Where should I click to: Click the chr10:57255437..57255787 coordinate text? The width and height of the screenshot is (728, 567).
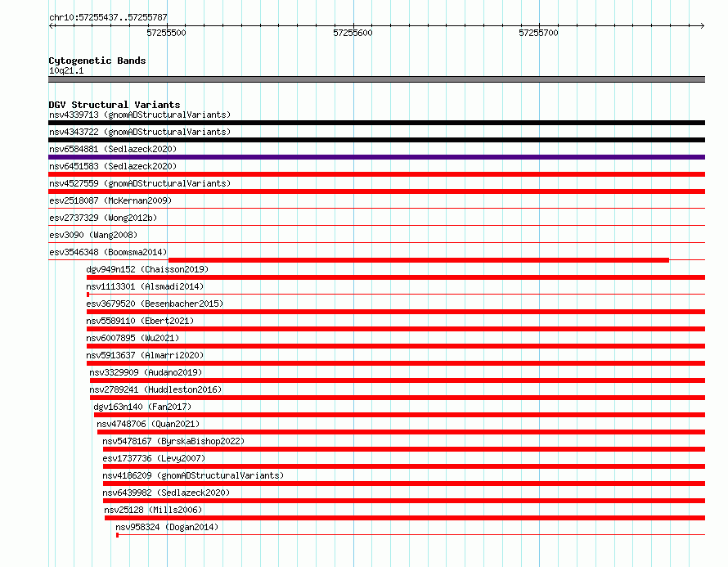[x=108, y=17]
